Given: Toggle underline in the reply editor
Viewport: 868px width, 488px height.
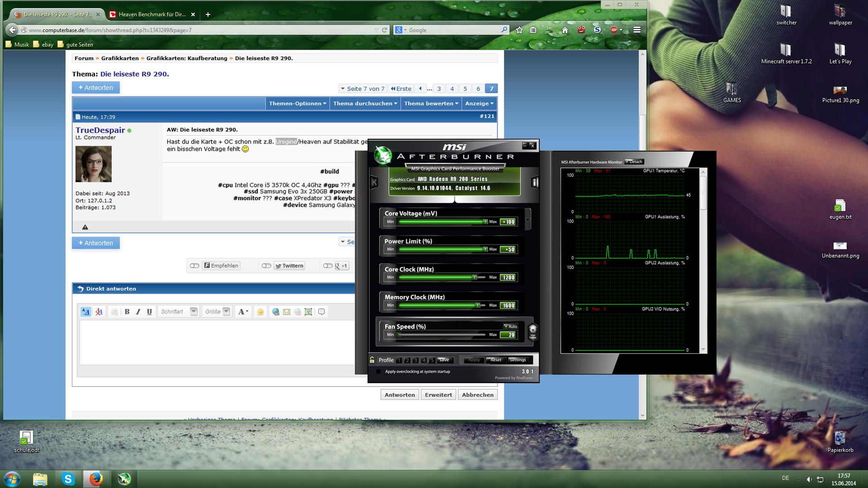Looking at the screenshot, I should point(149,312).
